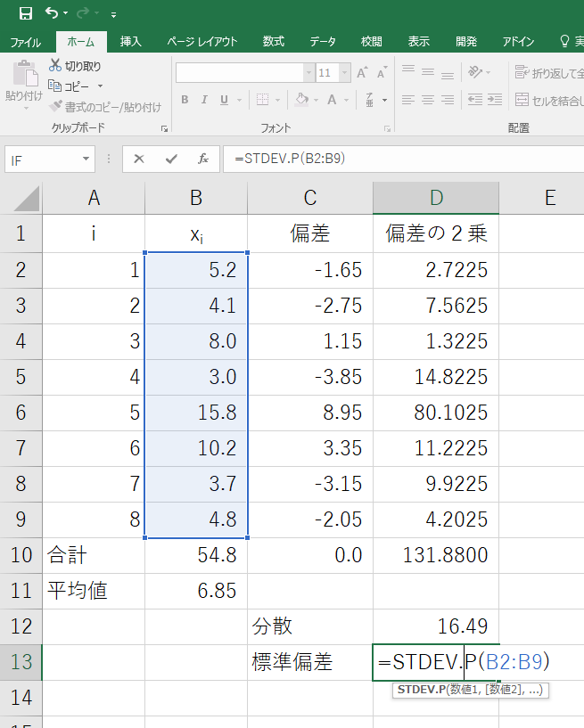Switch to the 数式 (Formulas) tab
The width and height of the screenshot is (584, 728).
(x=273, y=42)
